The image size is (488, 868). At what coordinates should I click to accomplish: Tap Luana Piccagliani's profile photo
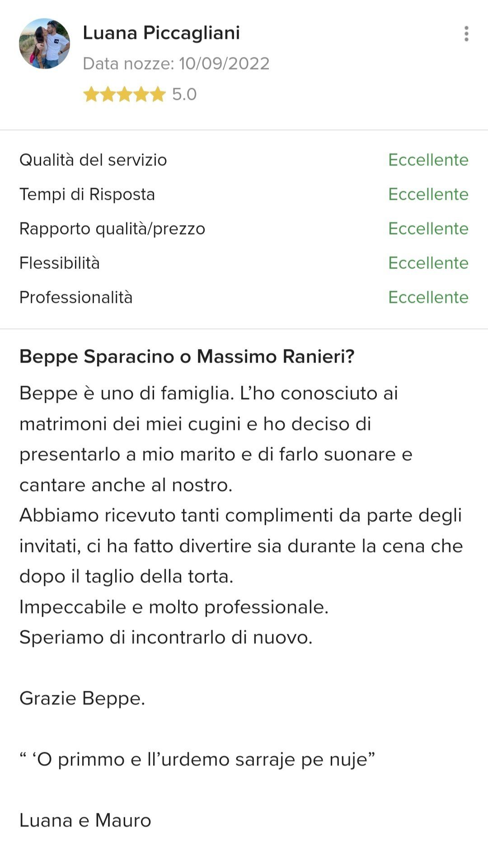[x=44, y=43]
